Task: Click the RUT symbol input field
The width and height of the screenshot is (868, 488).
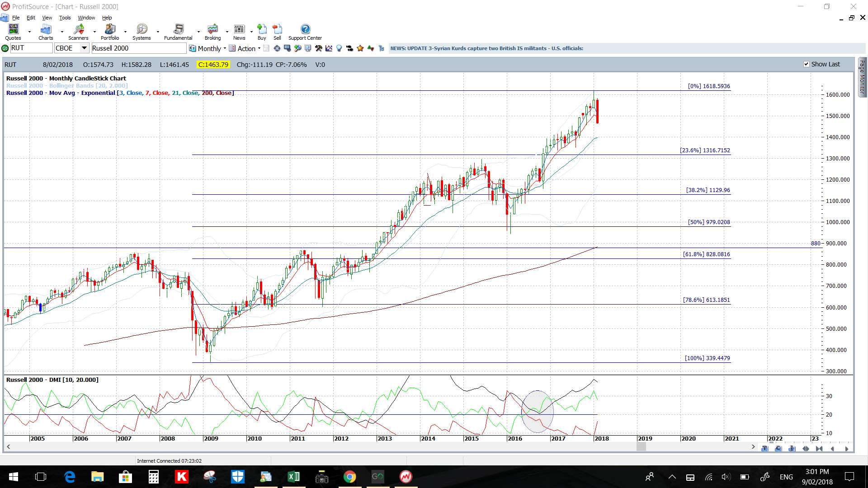Action: point(31,48)
